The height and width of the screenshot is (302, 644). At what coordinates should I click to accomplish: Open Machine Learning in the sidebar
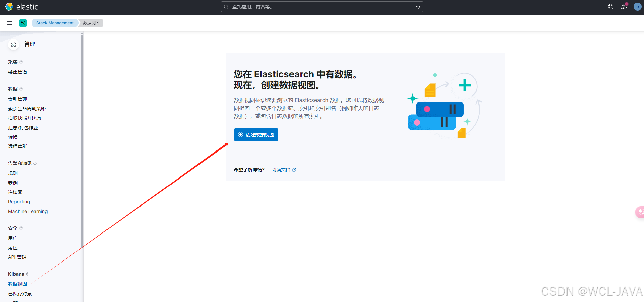[28, 211]
